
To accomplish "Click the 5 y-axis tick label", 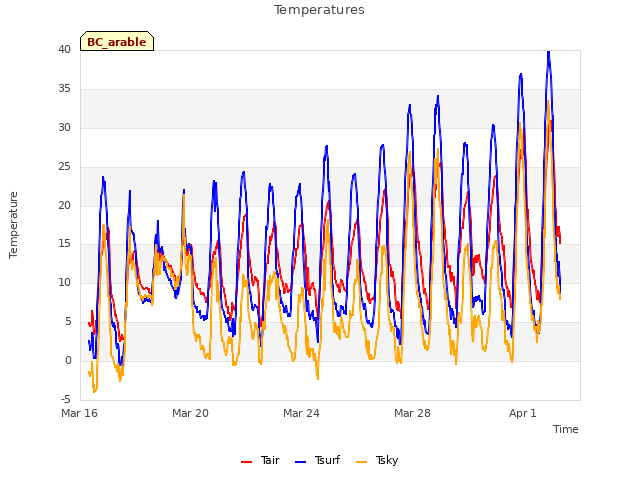I will click(x=68, y=322).
